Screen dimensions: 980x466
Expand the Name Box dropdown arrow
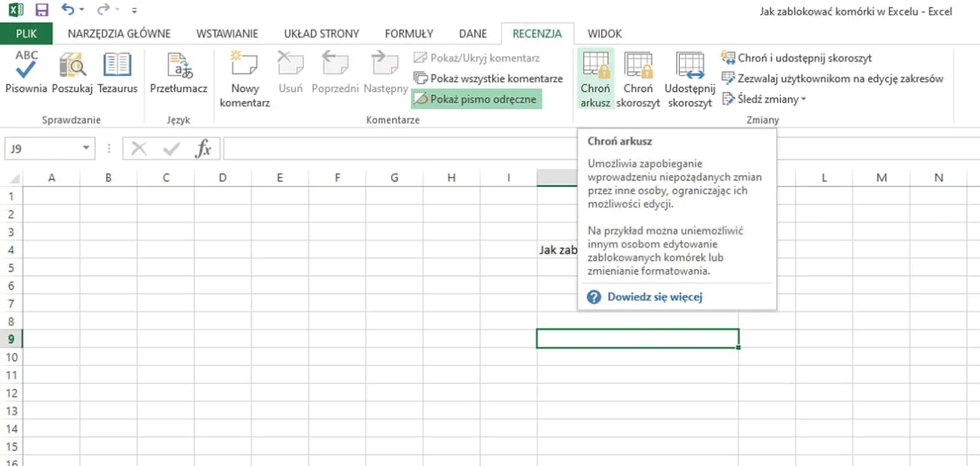click(86, 149)
